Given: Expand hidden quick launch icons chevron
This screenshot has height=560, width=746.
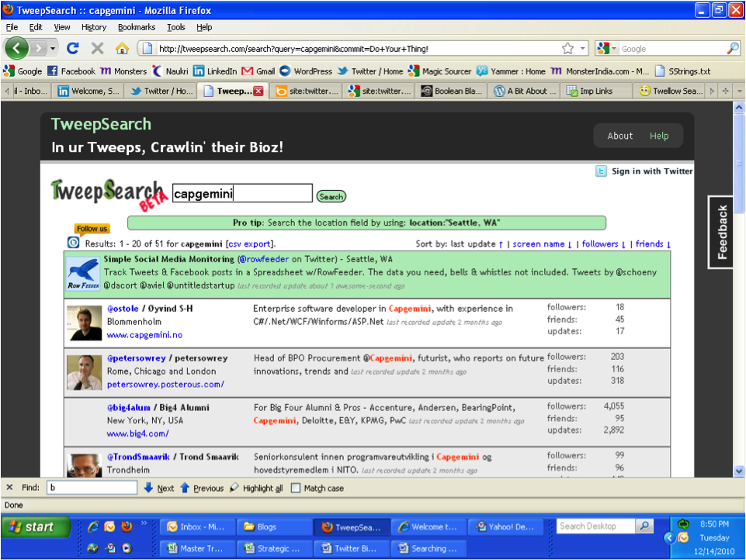Looking at the screenshot, I should 144,524.
